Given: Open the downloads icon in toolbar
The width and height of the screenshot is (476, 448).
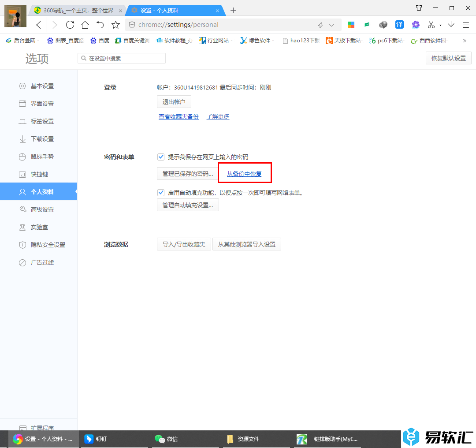Looking at the screenshot, I should 451,25.
